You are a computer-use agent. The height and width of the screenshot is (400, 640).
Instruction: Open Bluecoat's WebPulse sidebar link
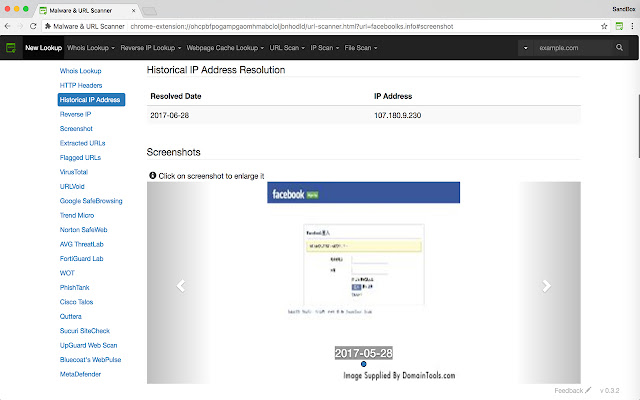pos(91,360)
